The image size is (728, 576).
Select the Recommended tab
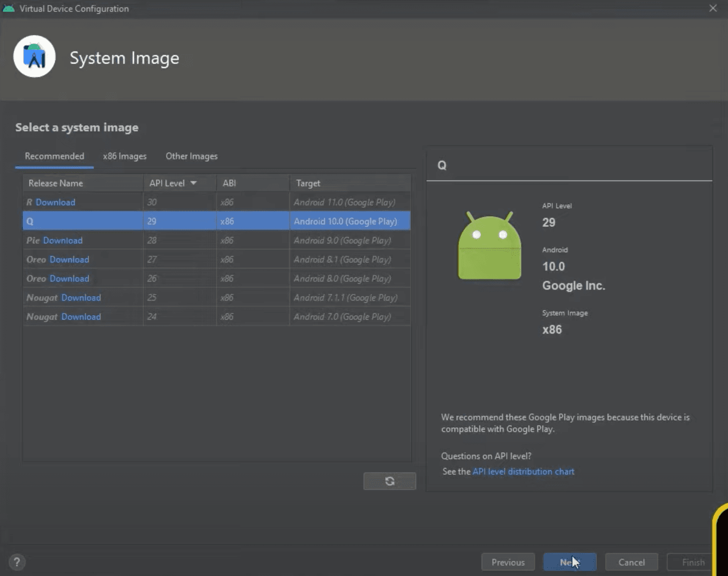click(x=54, y=156)
